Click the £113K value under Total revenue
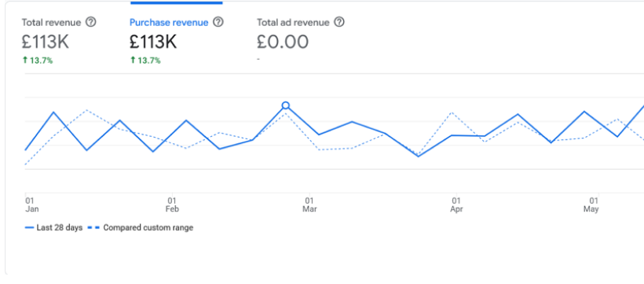Screen dimensions: 644x284 click(46, 42)
